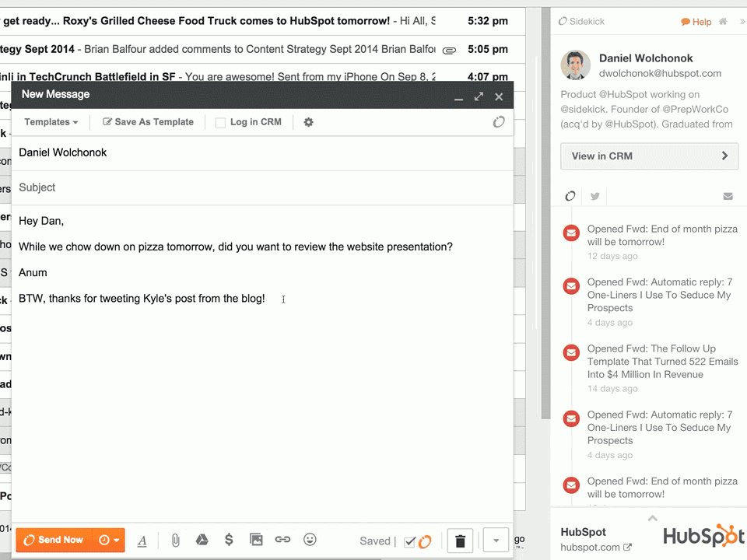Click Help in Sidekick panel
Viewport: 747px width, 560px height.
pos(696,22)
